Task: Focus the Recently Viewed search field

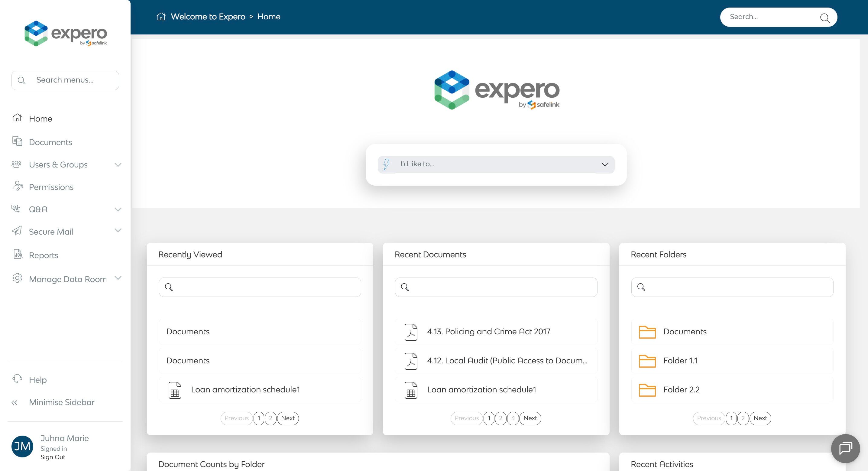Action: [260, 287]
